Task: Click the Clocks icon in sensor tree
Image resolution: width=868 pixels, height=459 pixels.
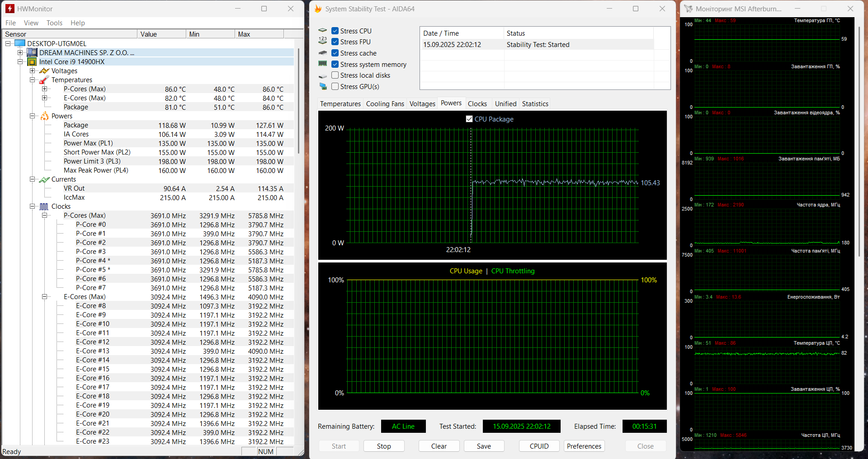Action: click(44, 206)
